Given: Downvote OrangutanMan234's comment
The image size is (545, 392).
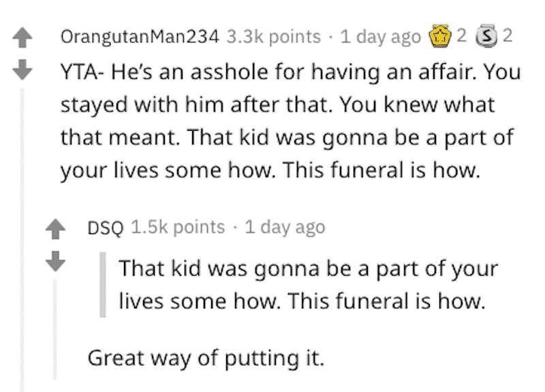Looking at the screenshot, I should (x=22, y=70).
